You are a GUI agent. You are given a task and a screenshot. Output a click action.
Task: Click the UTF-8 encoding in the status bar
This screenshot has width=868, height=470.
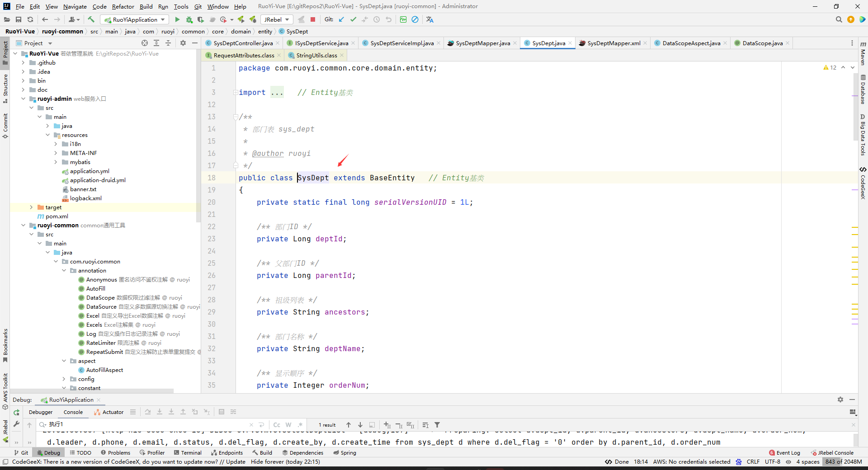pyautogui.click(x=773, y=462)
